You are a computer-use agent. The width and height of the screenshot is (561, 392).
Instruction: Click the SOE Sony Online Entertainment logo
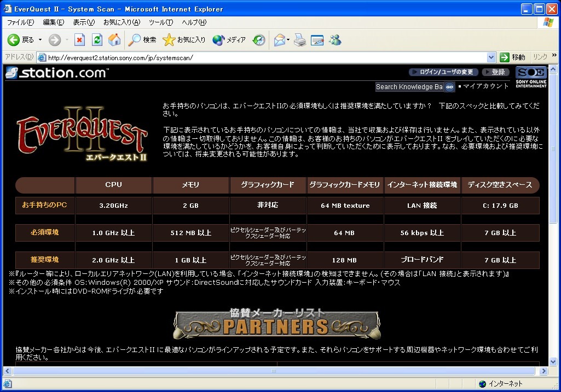[531, 77]
